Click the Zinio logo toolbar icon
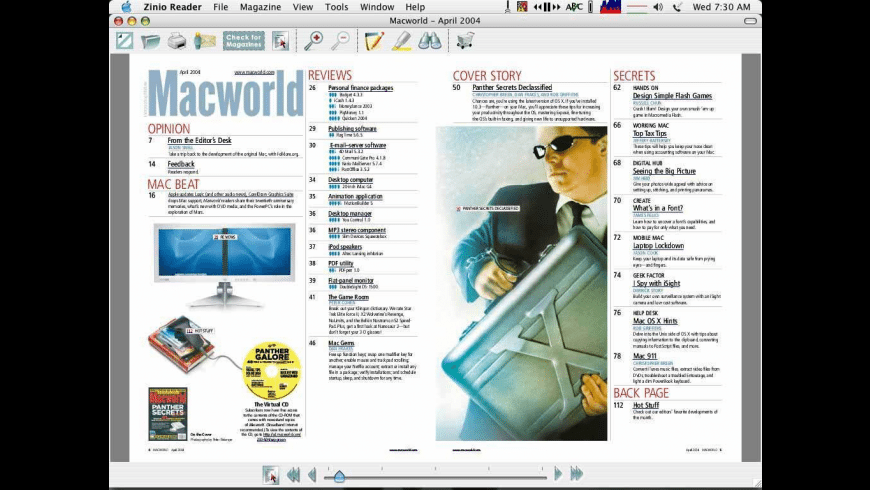 point(124,41)
